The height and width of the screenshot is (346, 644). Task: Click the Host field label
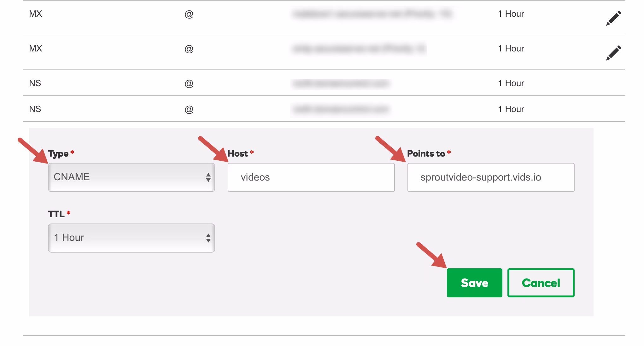[237, 154]
